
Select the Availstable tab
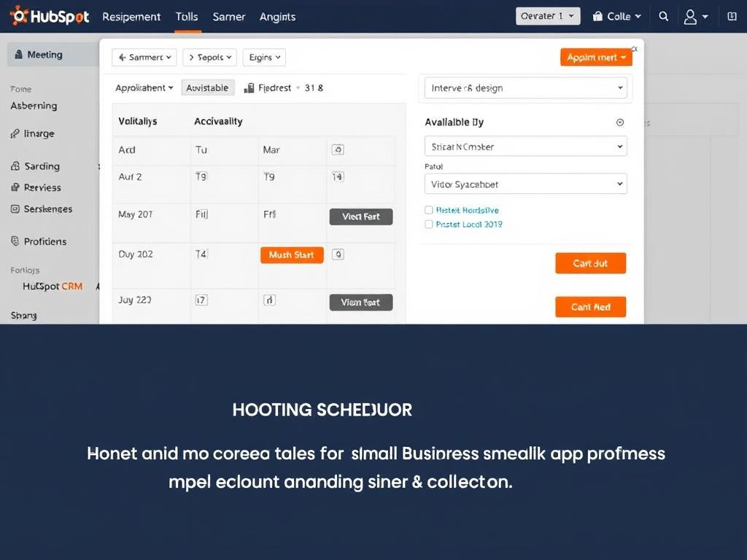click(207, 87)
